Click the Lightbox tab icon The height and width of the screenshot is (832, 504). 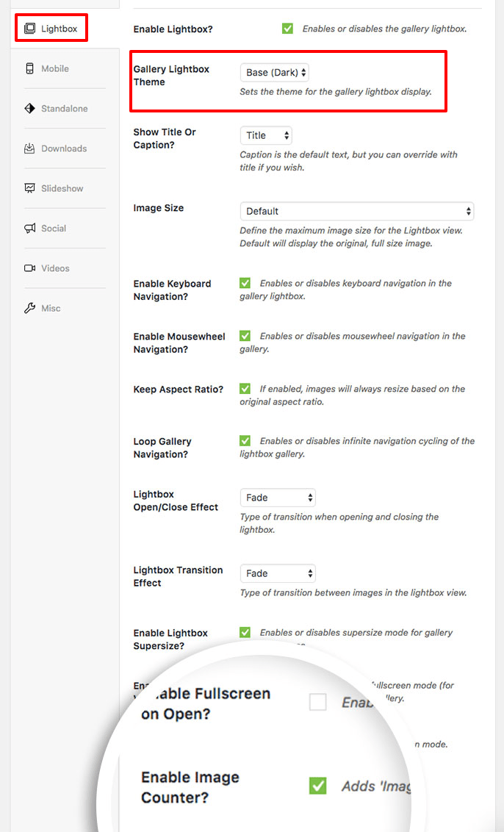click(x=29, y=29)
